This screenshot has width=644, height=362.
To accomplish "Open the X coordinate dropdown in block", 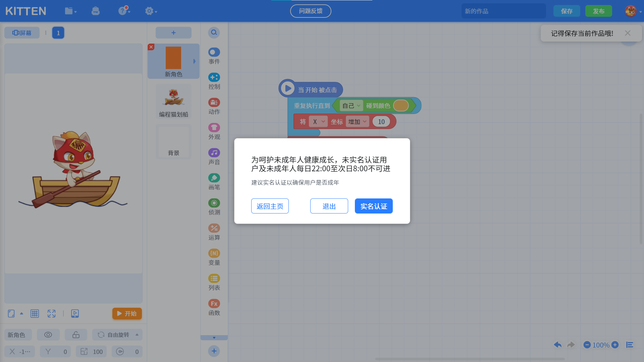I will point(318,121).
